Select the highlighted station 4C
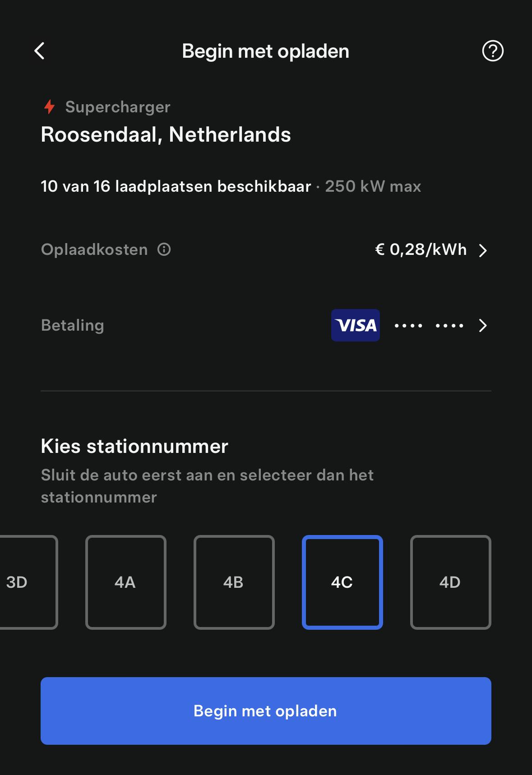Viewport: 532px width, 775px height. click(342, 582)
